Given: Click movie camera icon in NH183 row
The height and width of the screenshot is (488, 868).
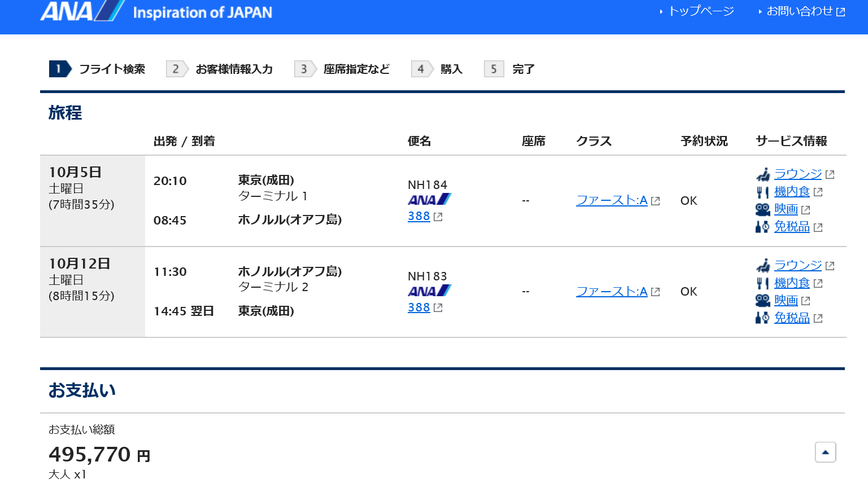Looking at the screenshot, I should pyautogui.click(x=763, y=301).
